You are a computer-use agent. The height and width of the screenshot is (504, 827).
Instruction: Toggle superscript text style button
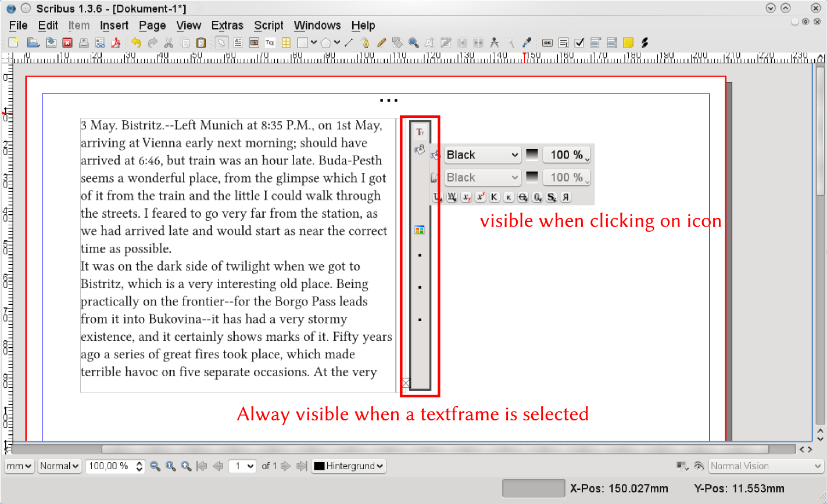point(480,197)
